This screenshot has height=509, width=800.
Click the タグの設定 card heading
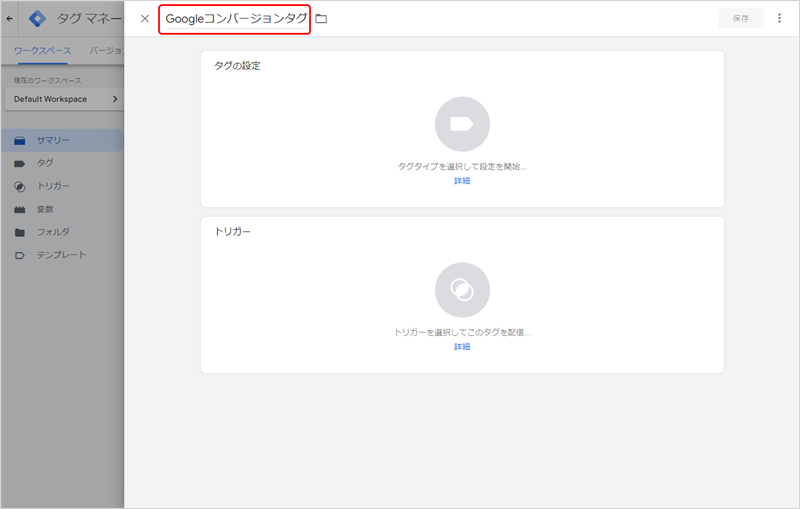(237, 66)
